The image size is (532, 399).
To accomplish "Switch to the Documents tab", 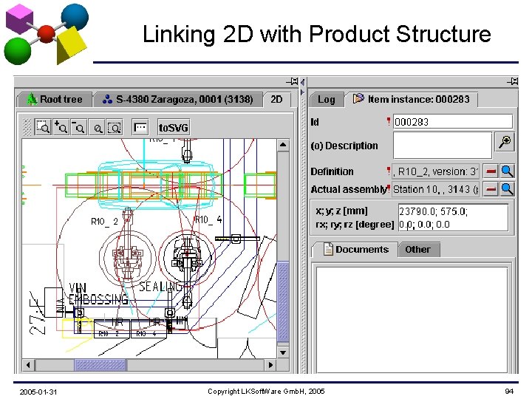I will 355,250.
